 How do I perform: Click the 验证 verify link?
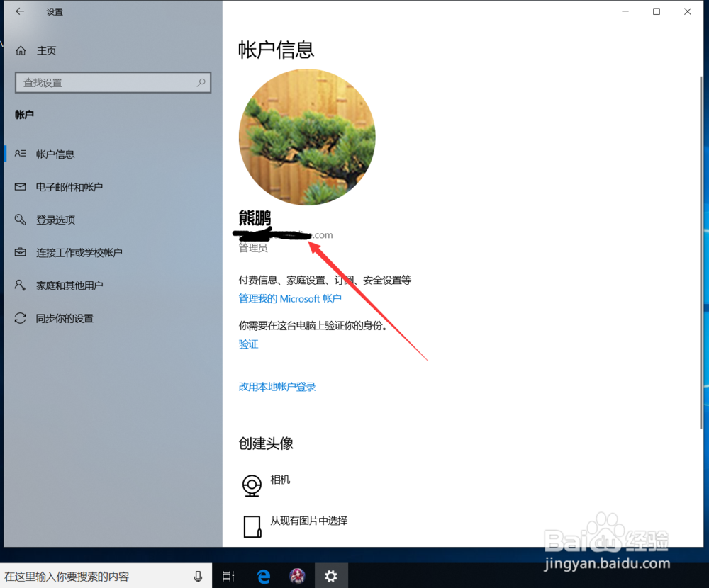(248, 344)
